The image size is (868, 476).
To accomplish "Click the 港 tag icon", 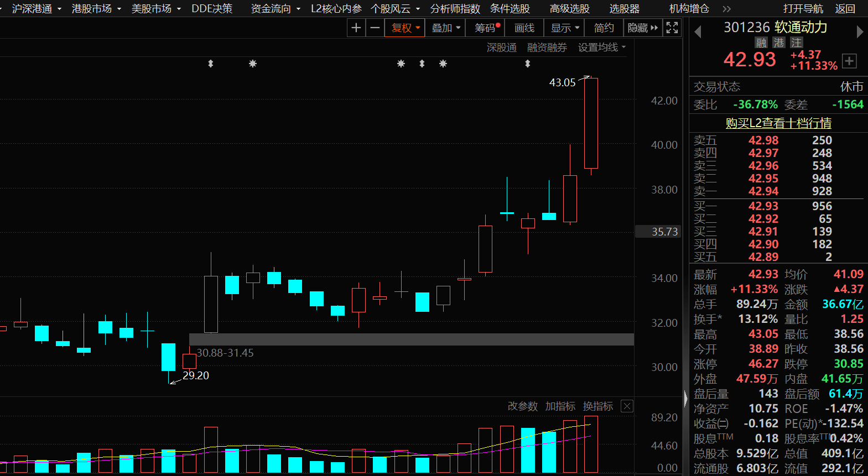I will 779,43.
